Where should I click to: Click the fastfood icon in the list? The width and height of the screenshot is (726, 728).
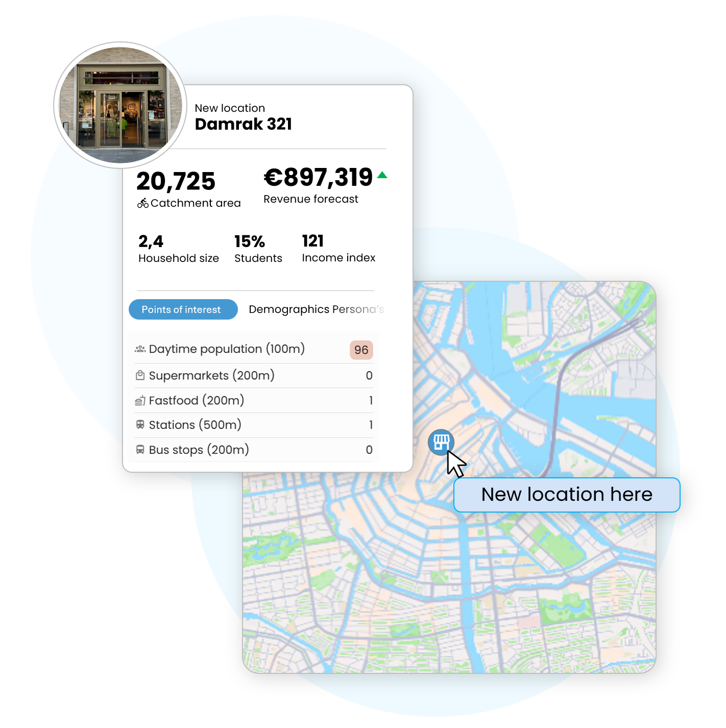(x=139, y=400)
